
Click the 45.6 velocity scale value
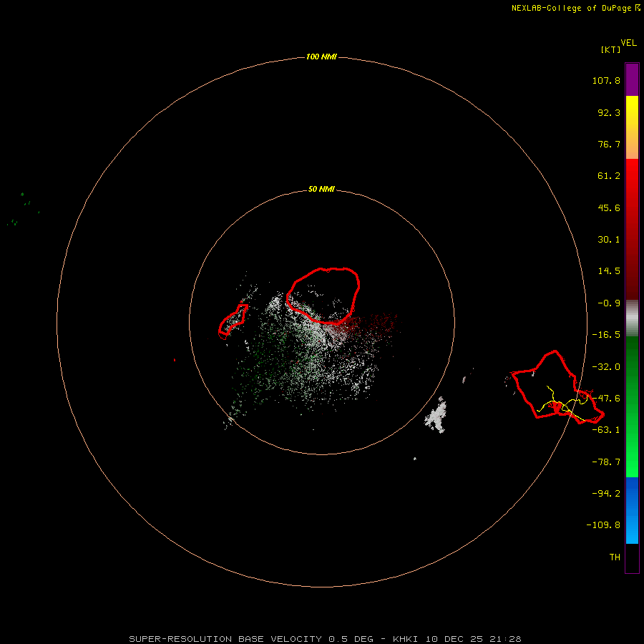[x=609, y=208]
